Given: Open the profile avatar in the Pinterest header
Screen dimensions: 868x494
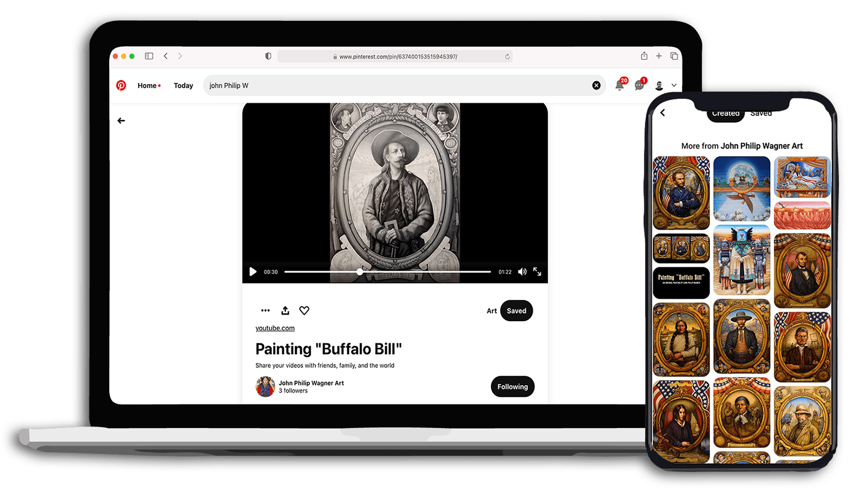Looking at the screenshot, I should click(660, 86).
